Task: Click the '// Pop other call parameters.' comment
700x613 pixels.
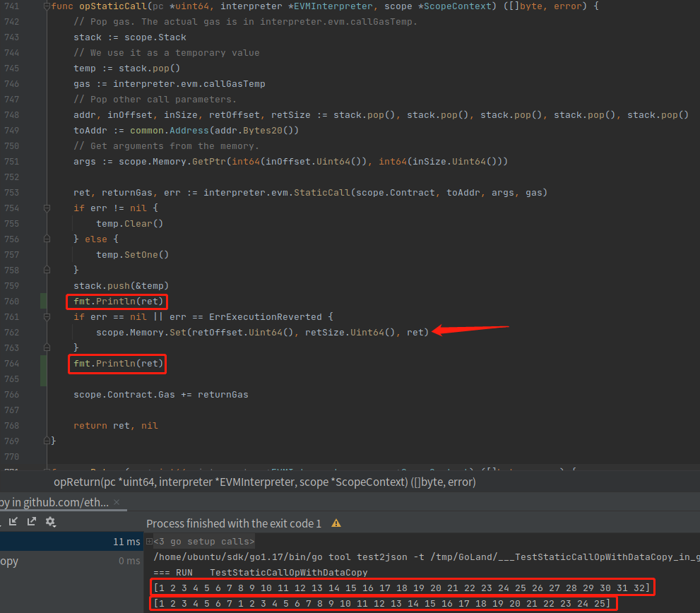Action: [x=155, y=100]
